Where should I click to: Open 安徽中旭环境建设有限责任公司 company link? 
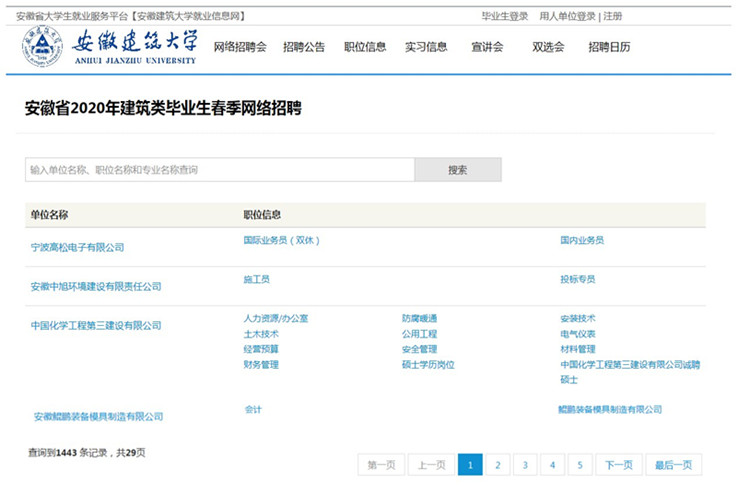coord(96,287)
